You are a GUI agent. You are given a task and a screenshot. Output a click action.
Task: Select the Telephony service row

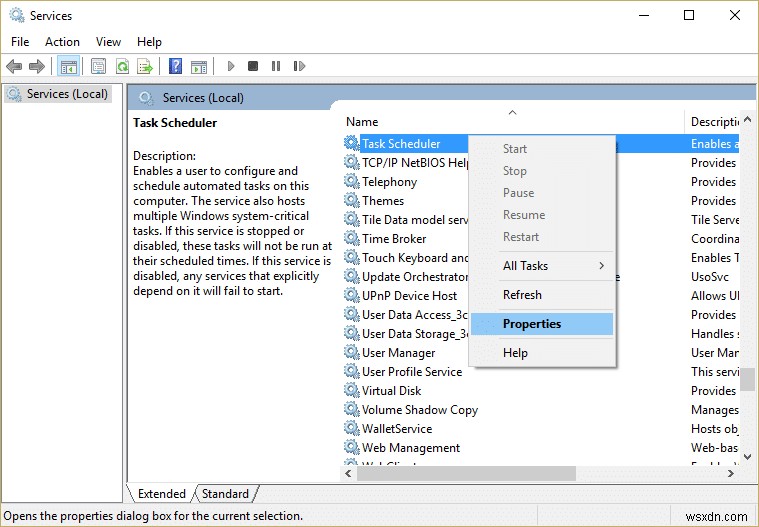(x=541, y=181)
